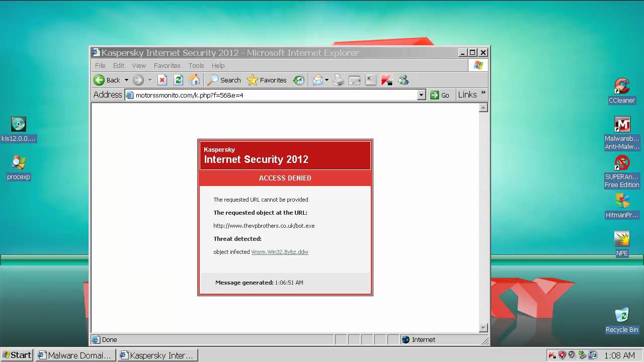This screenshot has height=362, width=644.
Task: Click the red security shield tray icon
Action: pos(562,355)
